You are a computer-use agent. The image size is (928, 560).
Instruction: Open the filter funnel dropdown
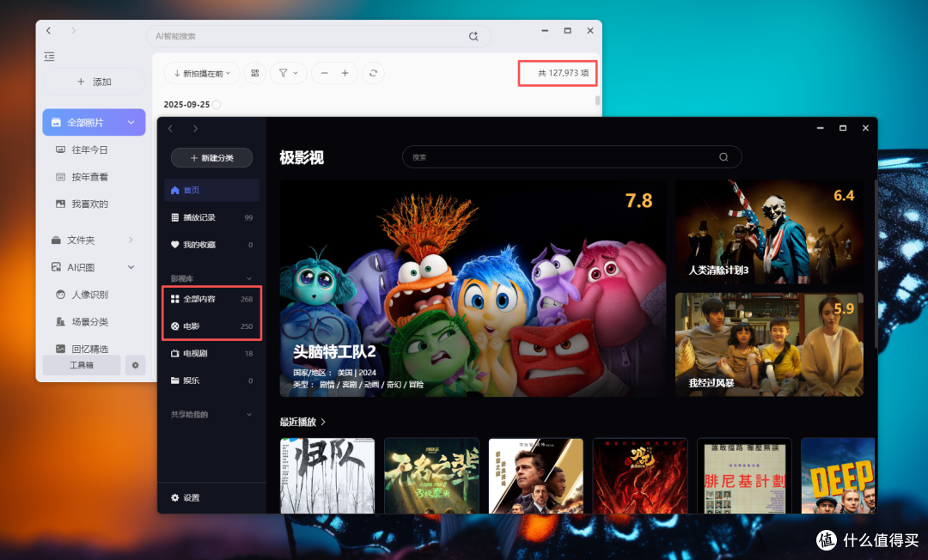pos(288,73)
